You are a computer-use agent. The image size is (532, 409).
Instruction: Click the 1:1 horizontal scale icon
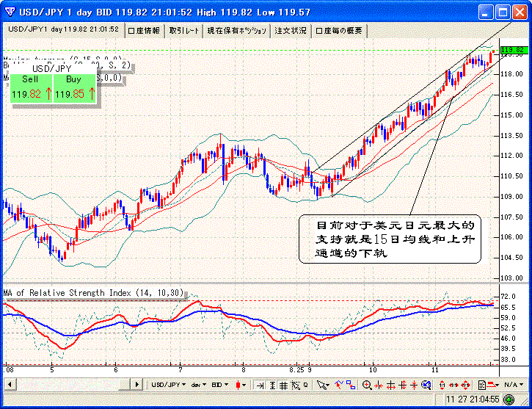454,386
